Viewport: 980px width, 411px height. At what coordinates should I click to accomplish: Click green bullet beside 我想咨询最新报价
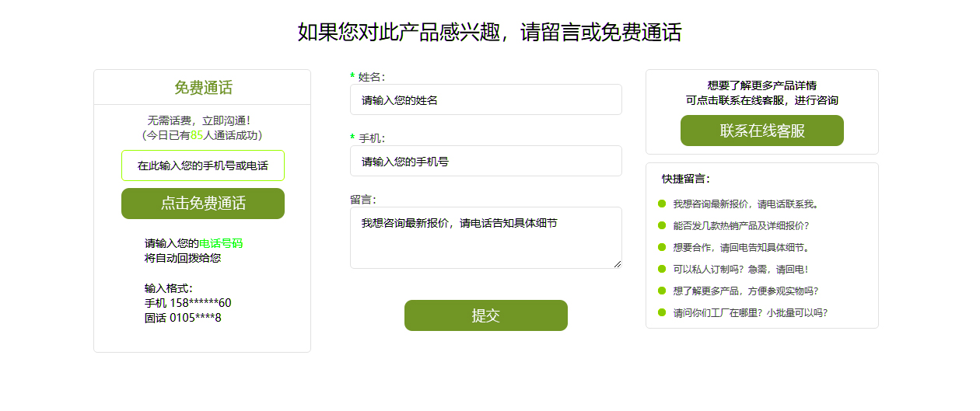(x=662, y=204)
